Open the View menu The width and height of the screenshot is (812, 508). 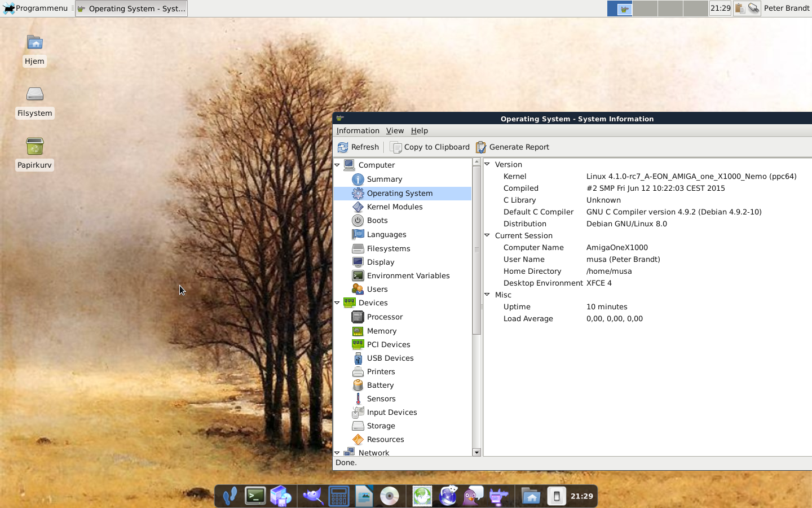pyautogui.click(x=395, y=131)
